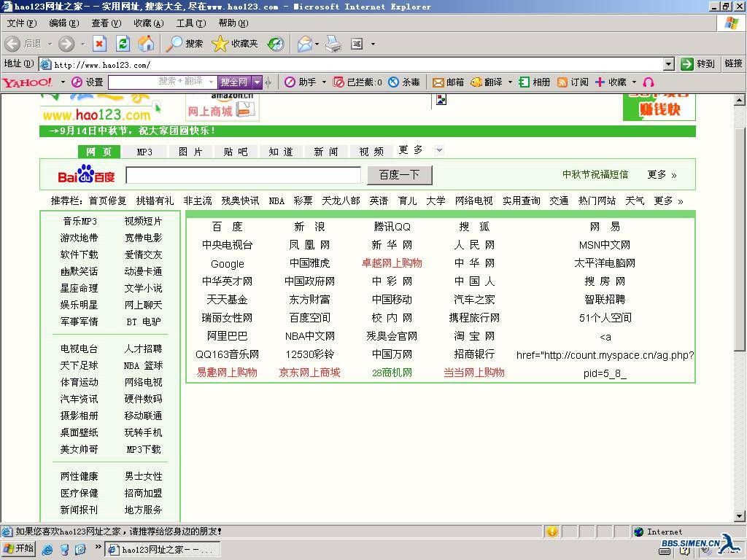
Task: Click vertical scrollbar down arrow
Action: 740,516
